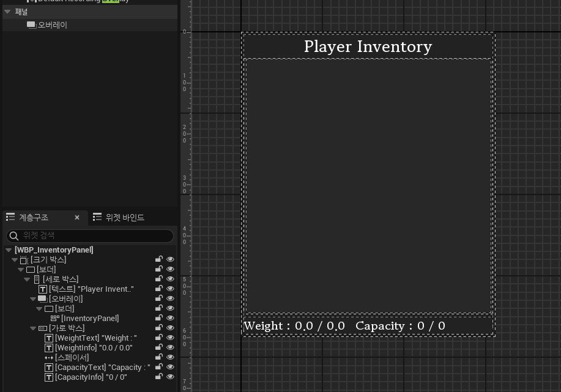Click the spacer icon of 스페이서 row
This screenshot has height=392, width=561.
[49, 358]
